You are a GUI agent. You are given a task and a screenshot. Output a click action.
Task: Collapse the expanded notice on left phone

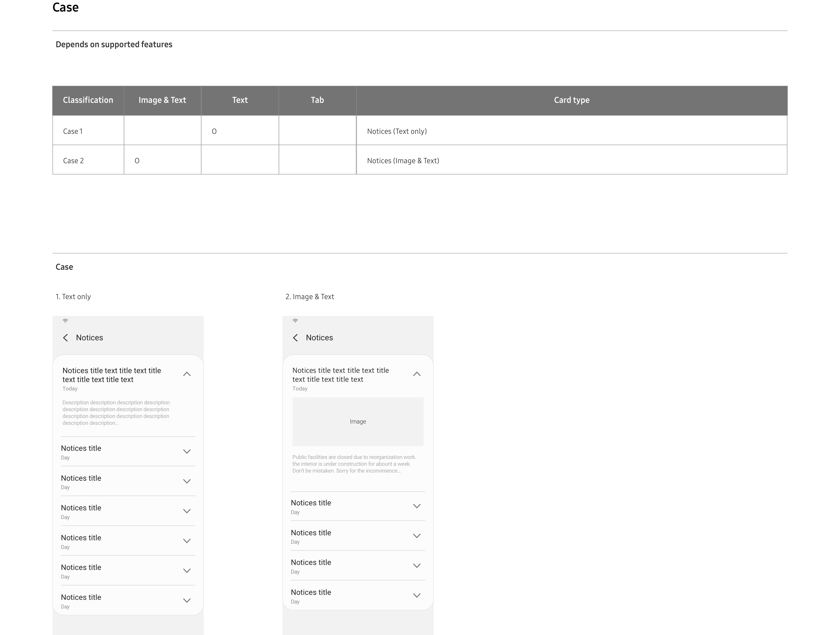click(x=187, y=374)
